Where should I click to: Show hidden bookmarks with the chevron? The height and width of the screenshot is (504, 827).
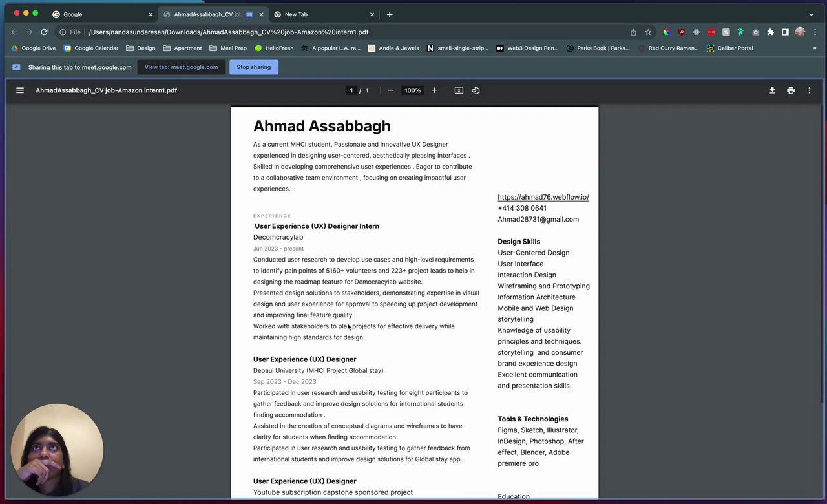point(815,48)
